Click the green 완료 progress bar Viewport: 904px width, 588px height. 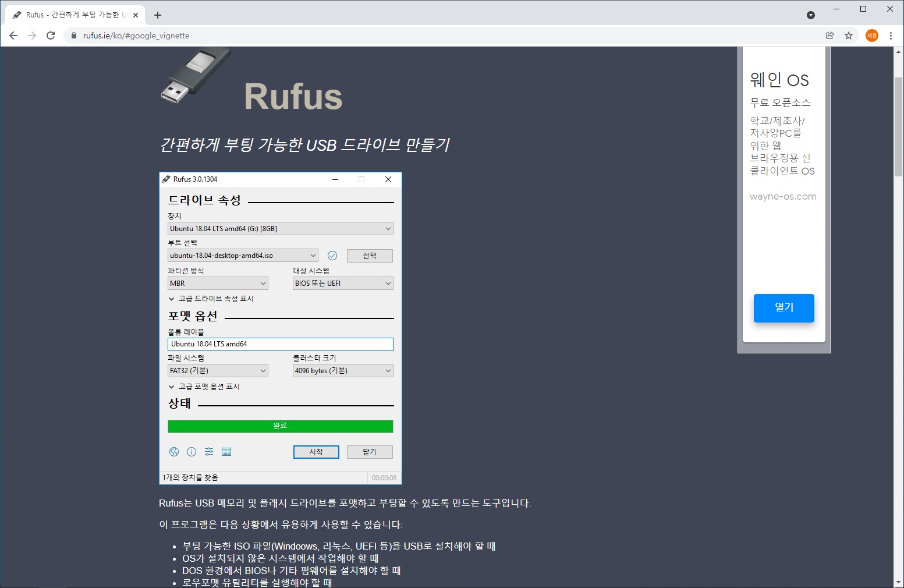(281, 426)
